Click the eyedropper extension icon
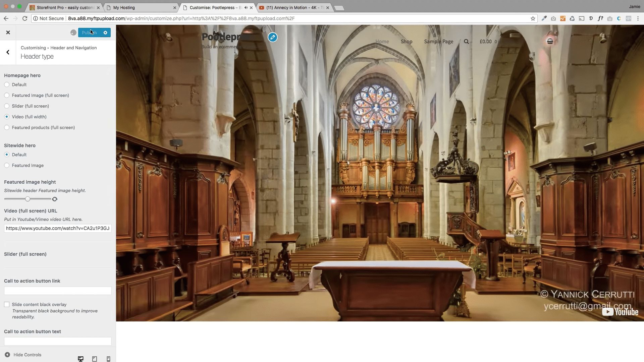The height and width of the screenshot is (362, 644). (x=544, y=18)
